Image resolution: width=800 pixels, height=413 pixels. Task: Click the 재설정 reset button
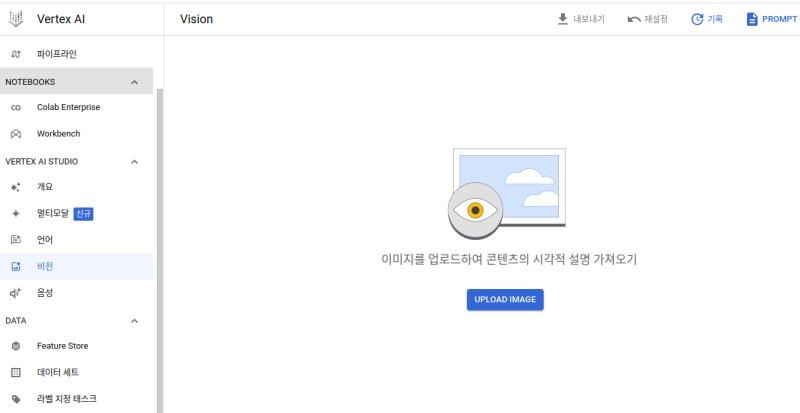648,19
